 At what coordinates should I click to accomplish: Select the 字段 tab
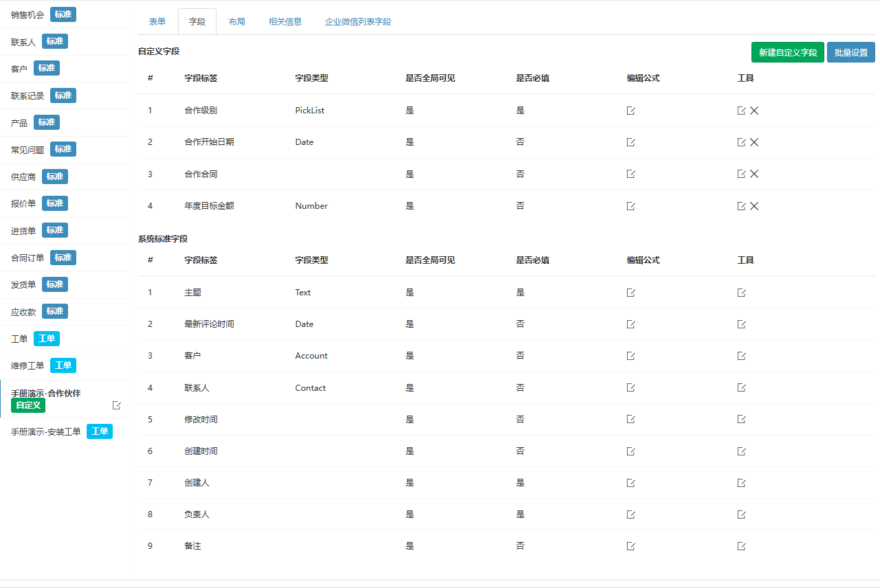coord(197,22)
